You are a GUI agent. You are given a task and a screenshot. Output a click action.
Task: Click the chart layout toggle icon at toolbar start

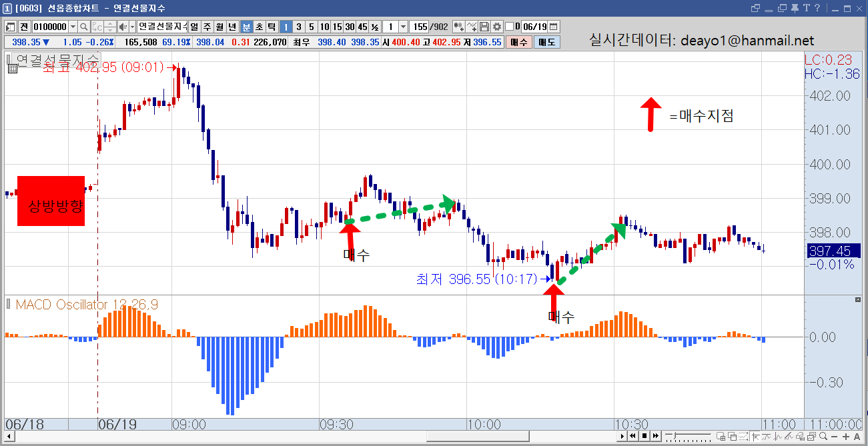click(x=11, y=27)
